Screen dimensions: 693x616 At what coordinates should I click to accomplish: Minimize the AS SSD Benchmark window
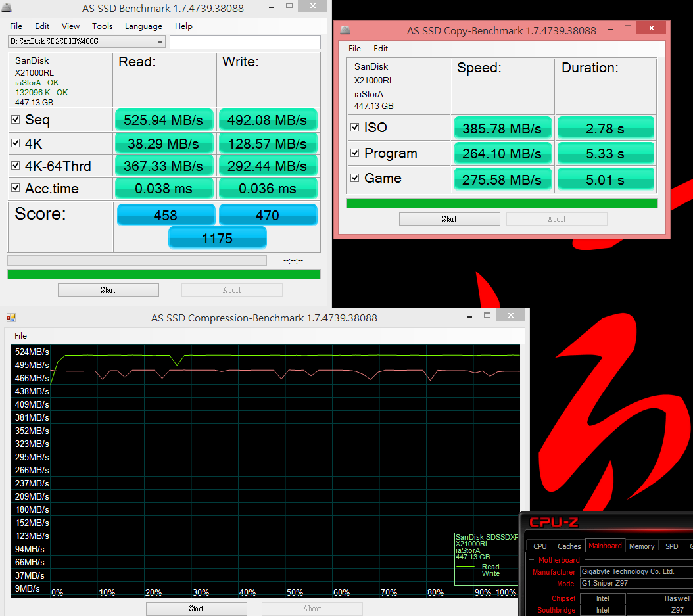[272, 7]
